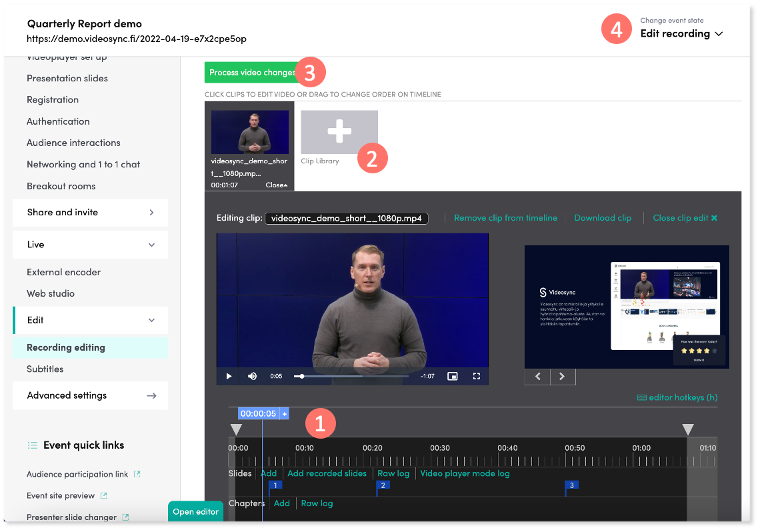This screenshot has width=760, height=532.
Task: Click the Open editor button
Action: point(195,511)
